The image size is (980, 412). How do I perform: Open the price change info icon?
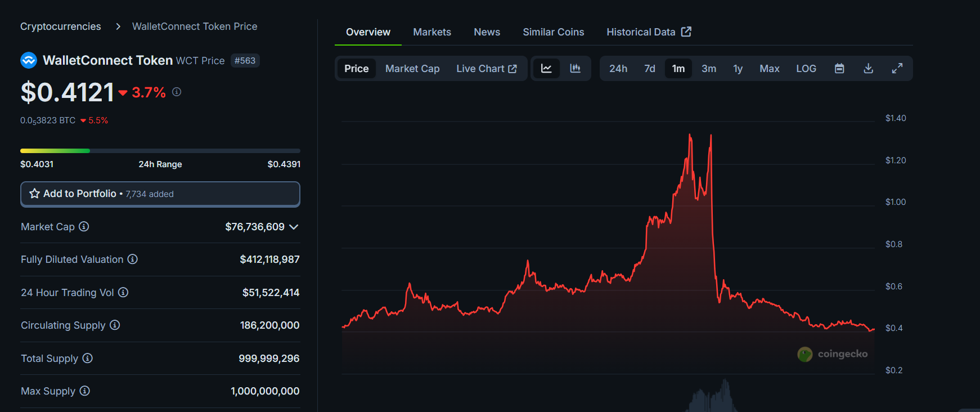[x=177, y=92]
